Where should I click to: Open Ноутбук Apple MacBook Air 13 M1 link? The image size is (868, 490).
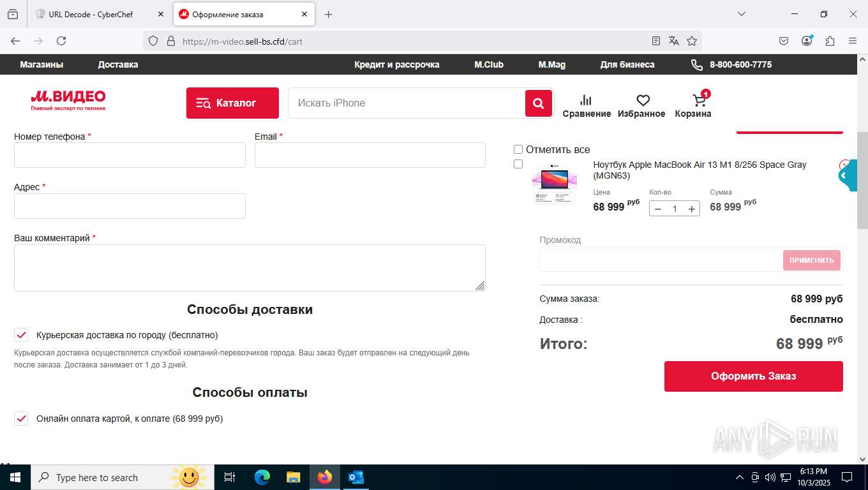pos(700,170)
